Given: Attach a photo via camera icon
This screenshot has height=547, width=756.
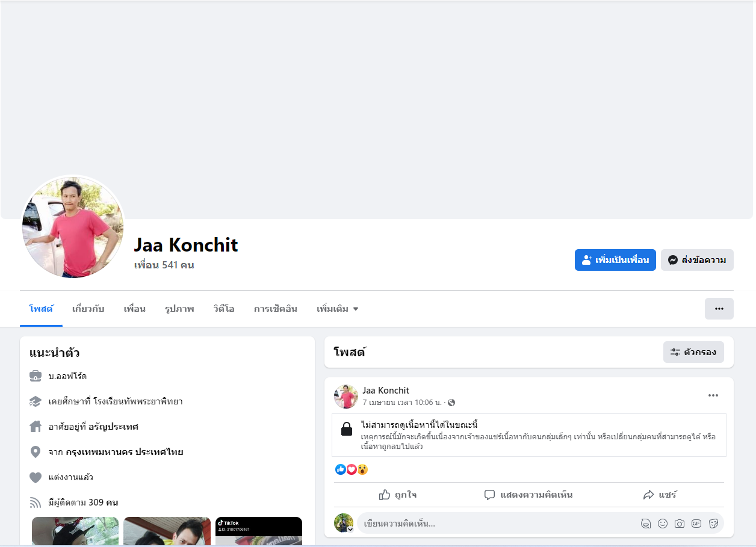Looking at the screenshot, I should click(680, 524).
